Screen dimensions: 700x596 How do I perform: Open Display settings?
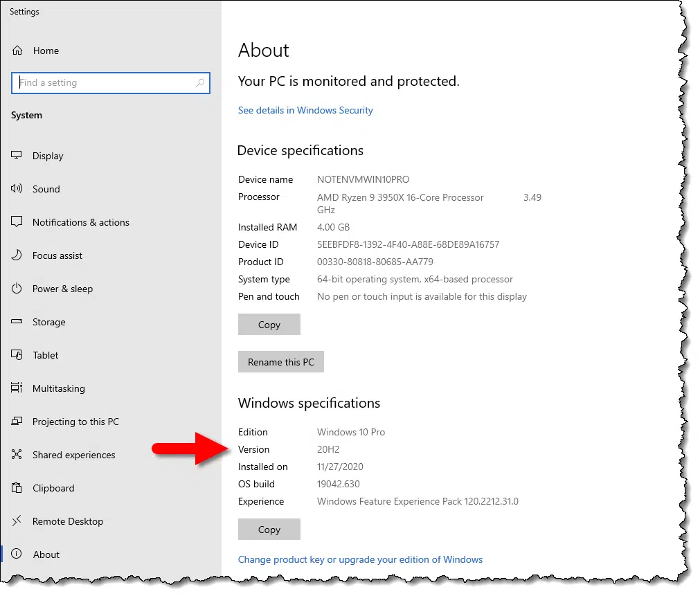coord(48,156)
